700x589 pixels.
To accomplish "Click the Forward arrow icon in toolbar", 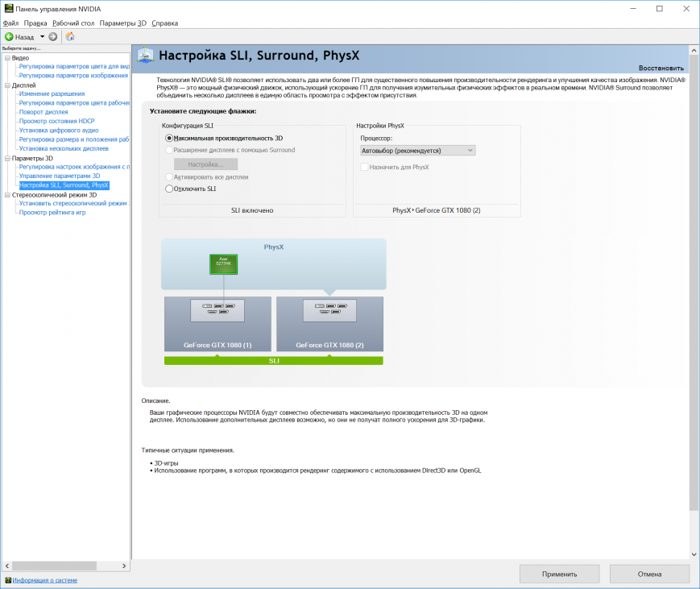I will click(x=52, y=36).
